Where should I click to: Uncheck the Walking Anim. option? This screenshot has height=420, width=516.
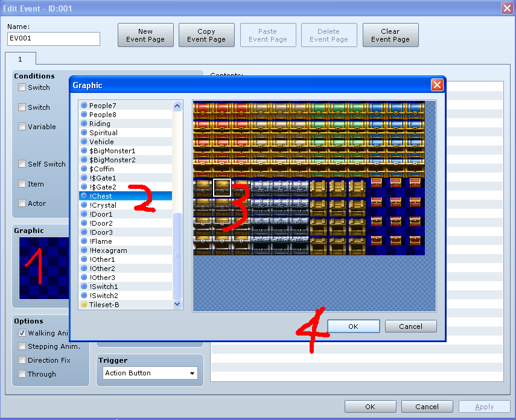[x=22, y=332]
